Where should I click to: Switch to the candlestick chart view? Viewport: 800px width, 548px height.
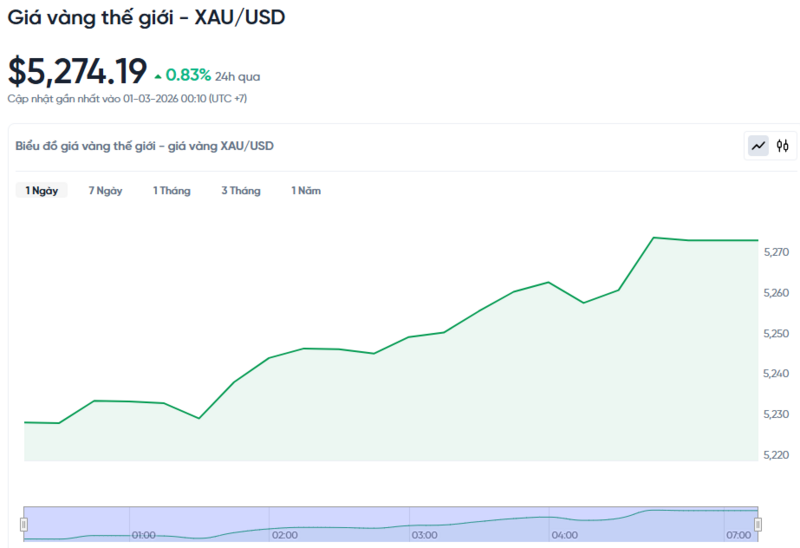783,146
